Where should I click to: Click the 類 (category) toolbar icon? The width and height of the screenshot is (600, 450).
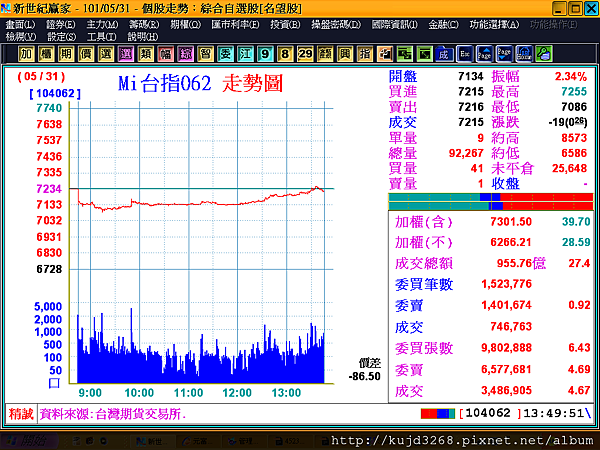(x=145, y=54)
